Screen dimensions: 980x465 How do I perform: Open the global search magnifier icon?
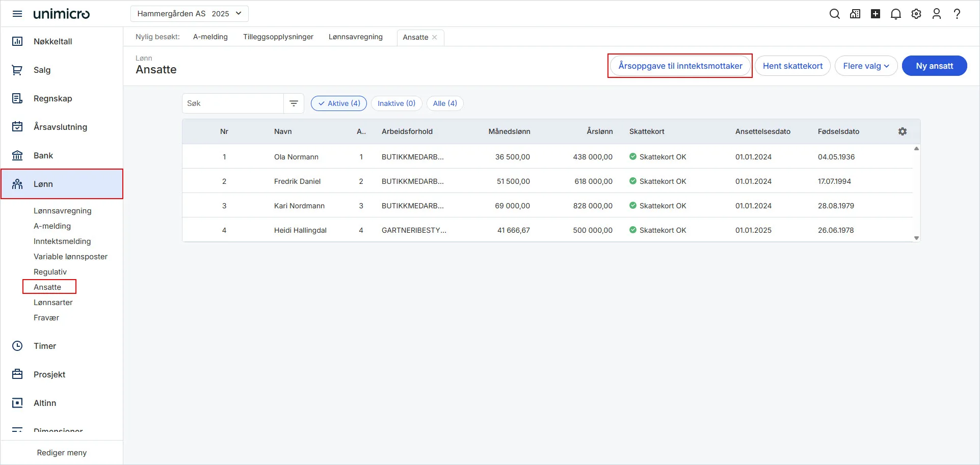834,14
